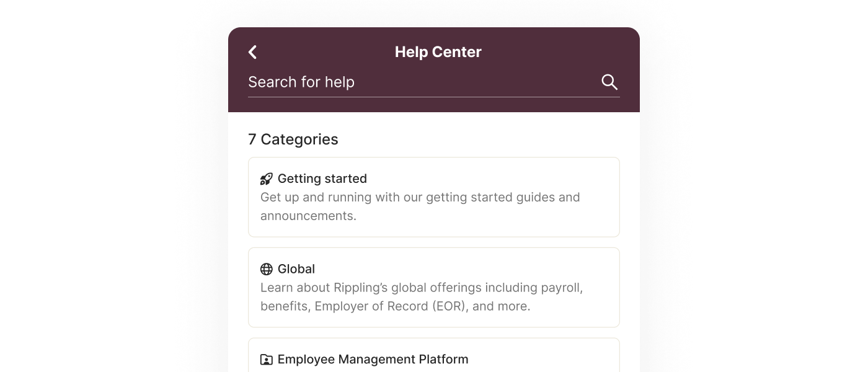Click maroon header area right of Help Center
Viewport: 868px width, 372px height.
tap(558, 52)
